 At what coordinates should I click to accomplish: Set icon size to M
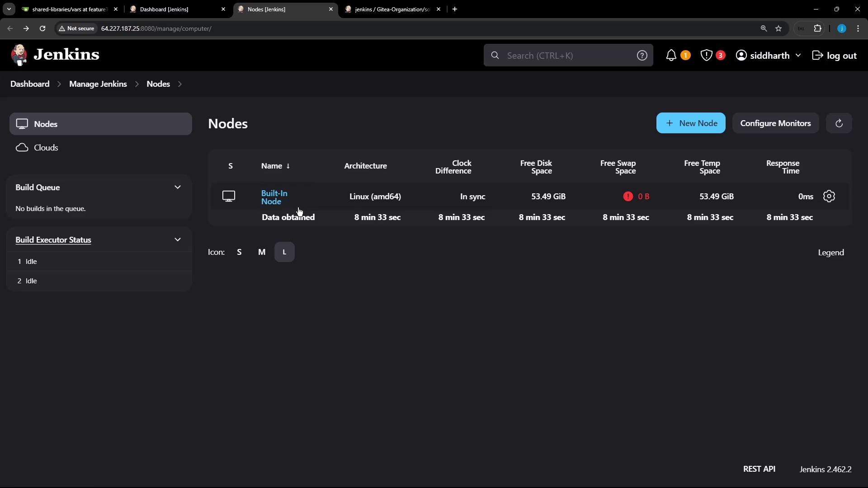click(x=262, y=252)
